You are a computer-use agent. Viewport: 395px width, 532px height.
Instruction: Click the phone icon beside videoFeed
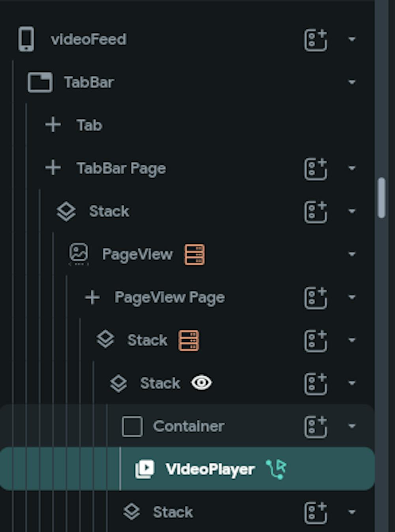pos(26,39)
